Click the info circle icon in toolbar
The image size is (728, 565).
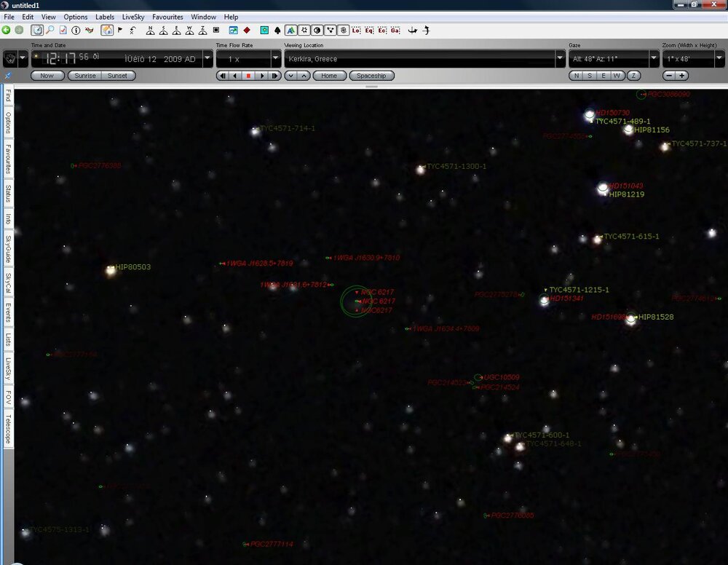coord(76,30)
